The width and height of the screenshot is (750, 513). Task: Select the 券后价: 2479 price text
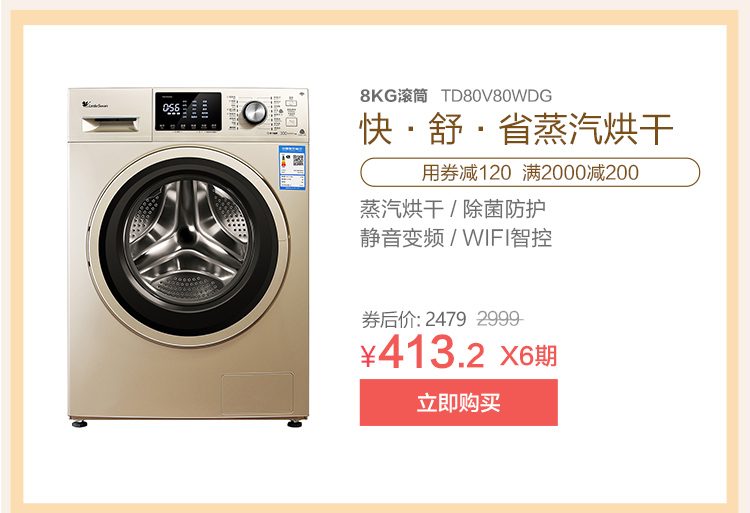tap(414, 319)
